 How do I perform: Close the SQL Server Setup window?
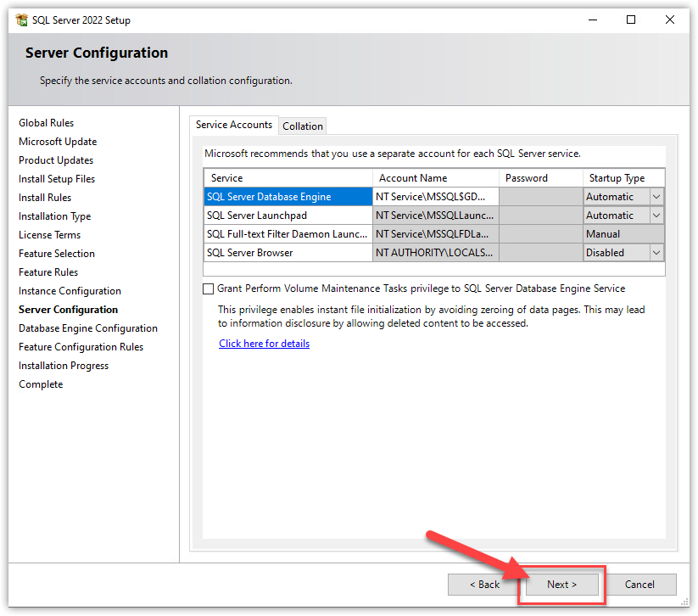click(x=669, y=20)
